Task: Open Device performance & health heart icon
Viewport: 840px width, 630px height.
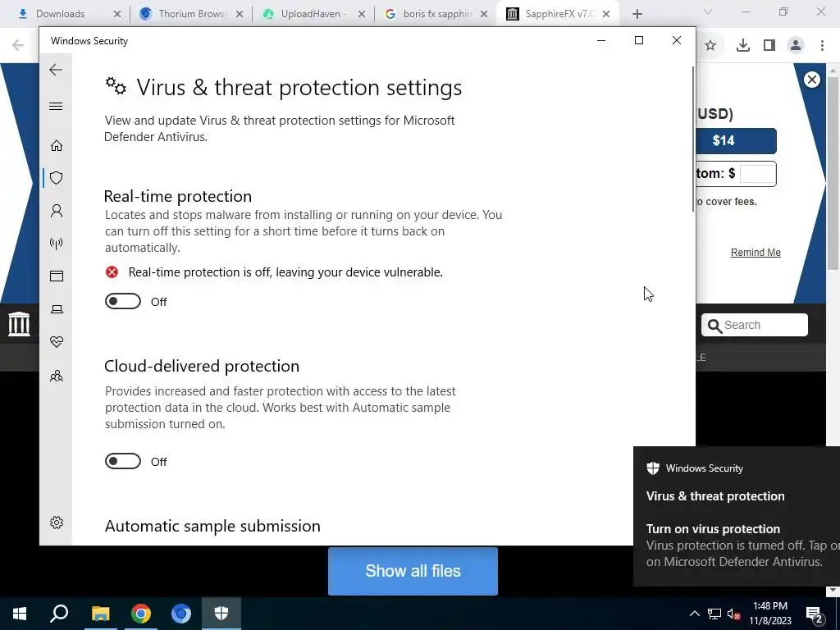Action: pyautogui.click(x=57, y=342)
